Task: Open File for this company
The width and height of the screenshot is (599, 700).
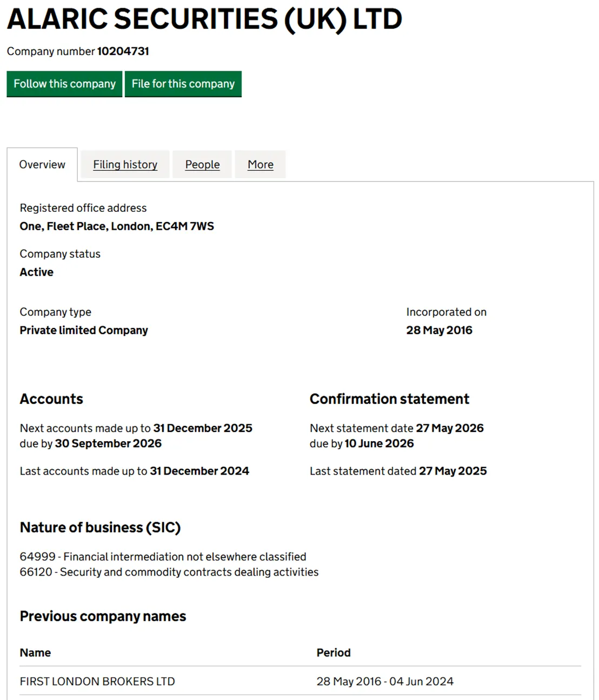Action: [183, 84]
